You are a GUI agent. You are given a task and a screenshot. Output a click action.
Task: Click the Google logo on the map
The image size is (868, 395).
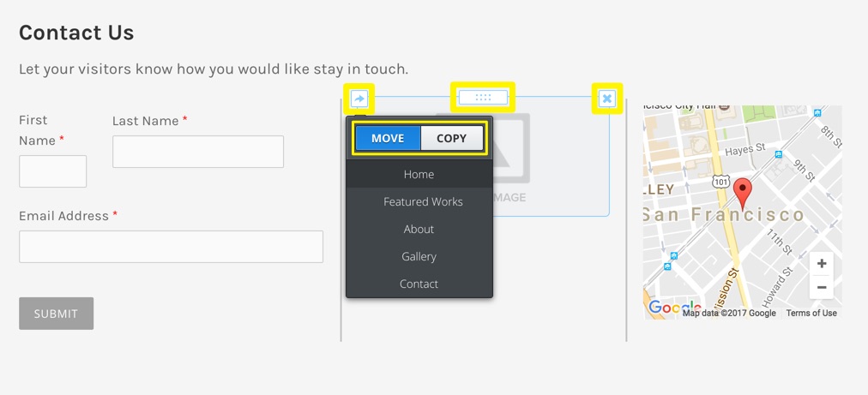click(x=674, y=307)
